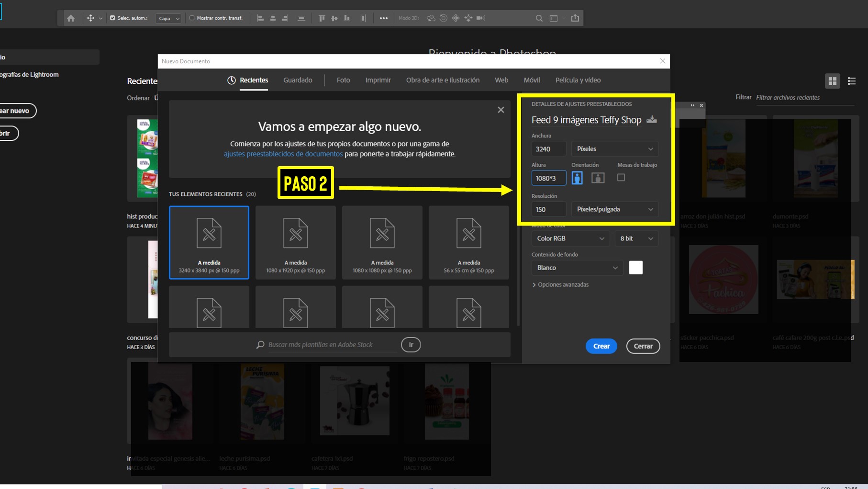Open the Capa auto-select dropdown
868x489 pixels.
169,18
